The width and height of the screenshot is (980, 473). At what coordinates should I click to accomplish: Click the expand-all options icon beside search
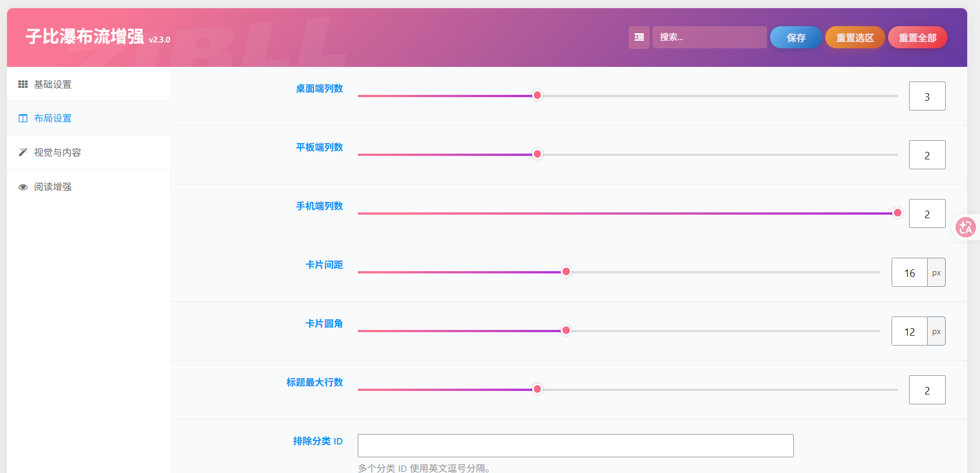coord(639,37)
